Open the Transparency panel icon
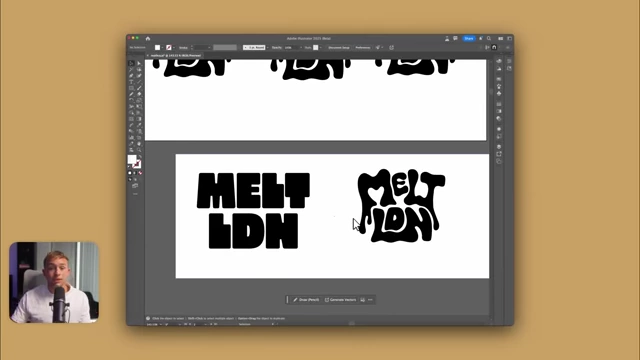640x360 pixels. (x=499, y=118)
